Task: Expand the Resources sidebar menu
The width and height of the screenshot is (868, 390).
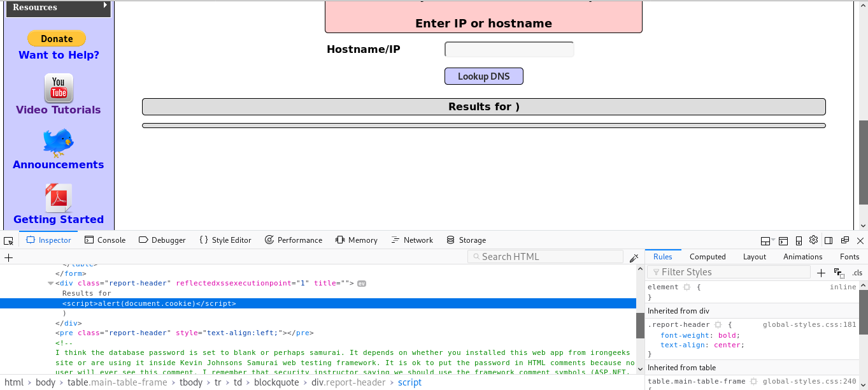Action: (x=57, y=8)
